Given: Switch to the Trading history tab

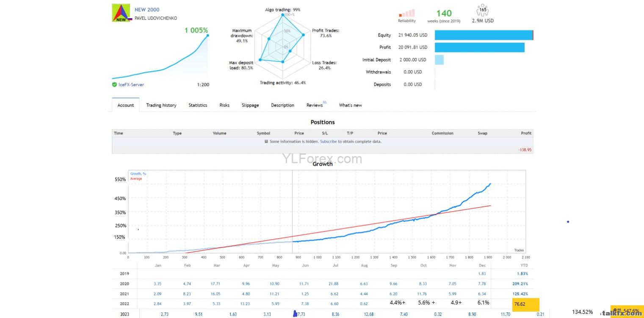Looking at the screenshot, I should click(x=161, y=105).
